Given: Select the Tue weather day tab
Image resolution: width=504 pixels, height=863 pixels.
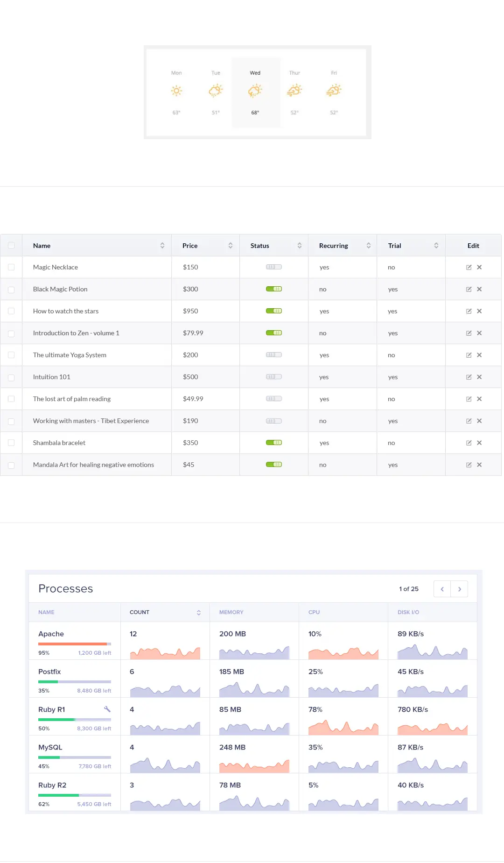Looking at the screenshot, I should tap(216, 92).
